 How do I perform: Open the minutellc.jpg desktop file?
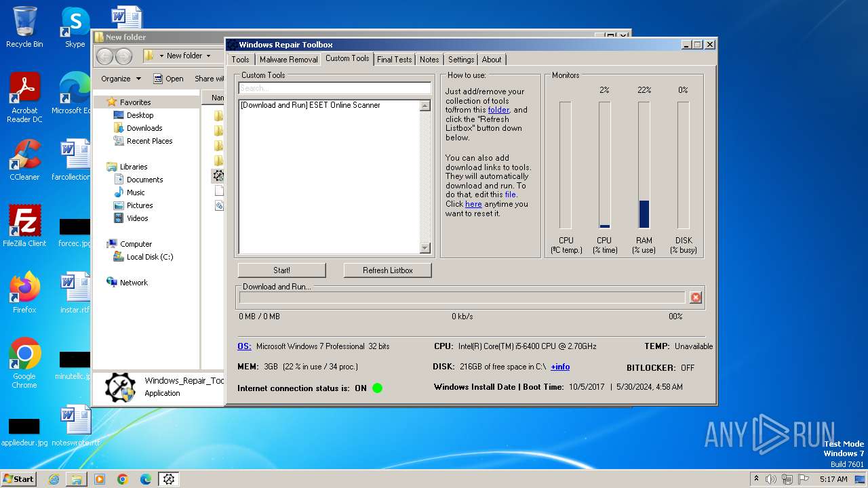[x=75, y=365]
